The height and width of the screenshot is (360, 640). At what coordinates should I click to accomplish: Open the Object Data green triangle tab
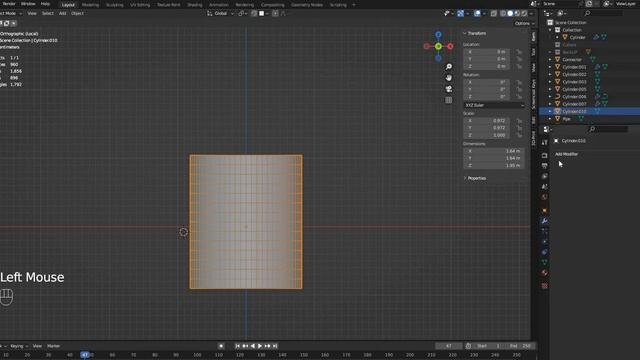click(544, 262)
